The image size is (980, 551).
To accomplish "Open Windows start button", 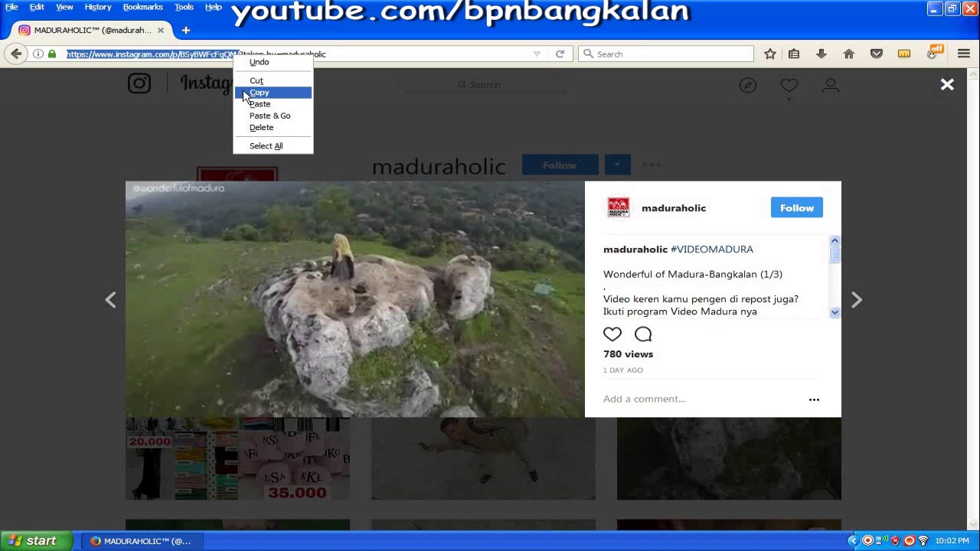I will point(37,540).
